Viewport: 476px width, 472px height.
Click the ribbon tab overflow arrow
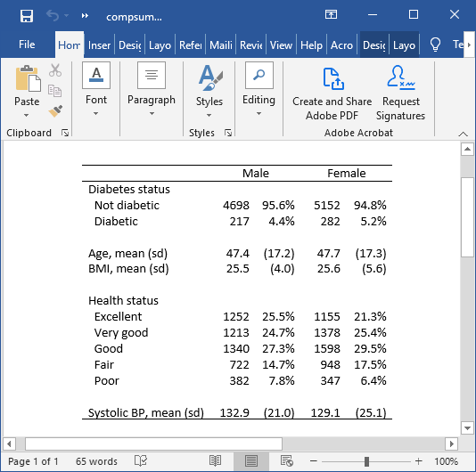pos(470,45)
